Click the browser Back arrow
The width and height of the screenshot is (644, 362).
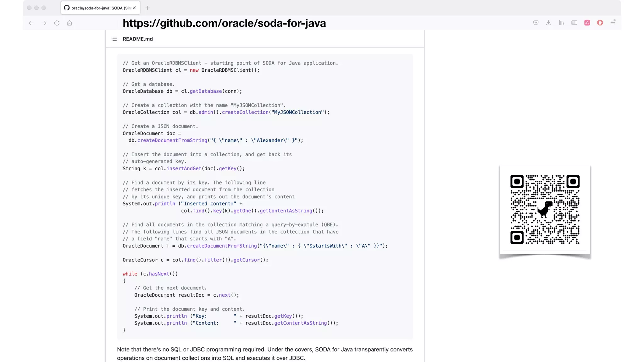(x=31, y=23)
